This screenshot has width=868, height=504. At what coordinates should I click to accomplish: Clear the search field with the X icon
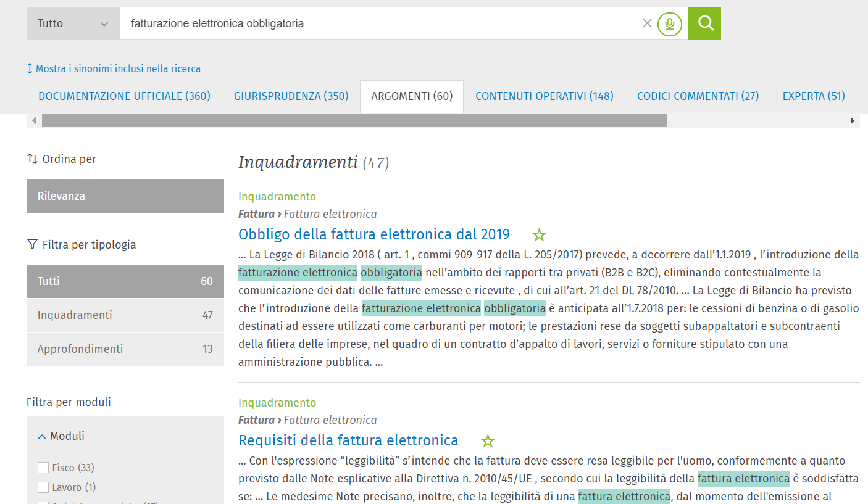click(x=647, y=23)
